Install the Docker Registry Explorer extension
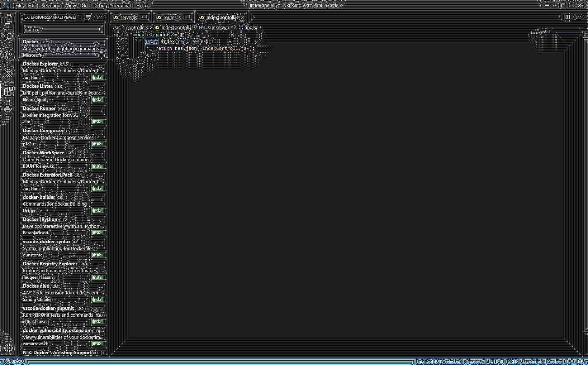Image resolution: width=588 pixels, height=365 pixels. (98, 277)
